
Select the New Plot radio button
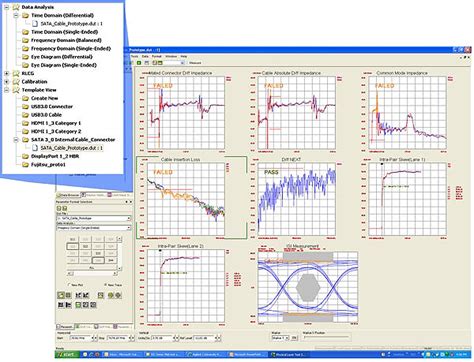69,285
